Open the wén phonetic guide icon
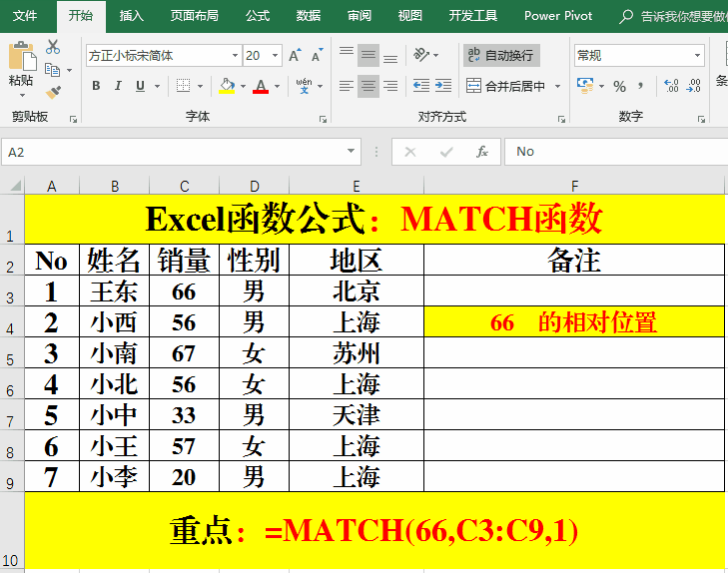This screenshot has height=573, width=728. coord(305,86)
